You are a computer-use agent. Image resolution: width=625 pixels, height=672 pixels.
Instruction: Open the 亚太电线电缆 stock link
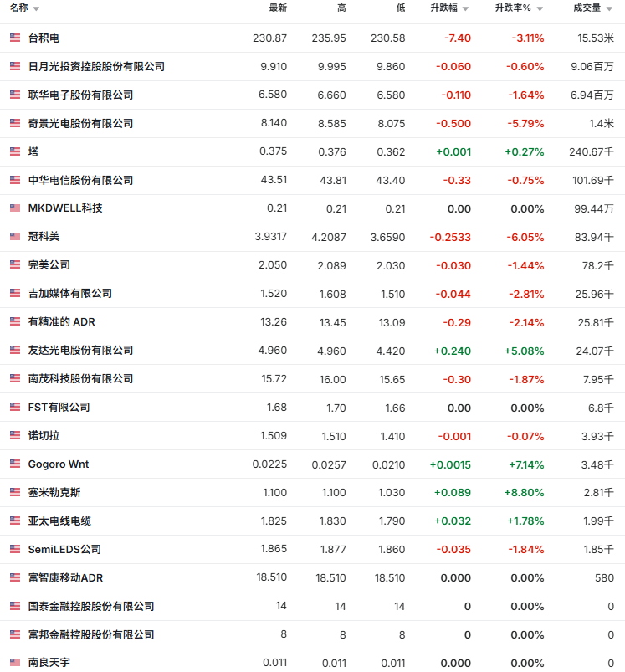(59, 521)
